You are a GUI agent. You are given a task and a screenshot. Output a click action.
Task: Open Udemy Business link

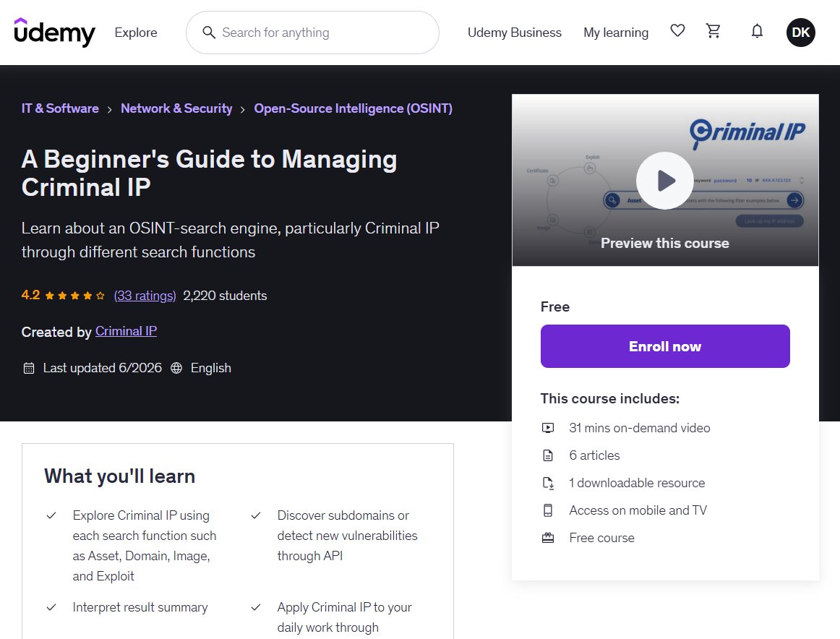(514, 33)
